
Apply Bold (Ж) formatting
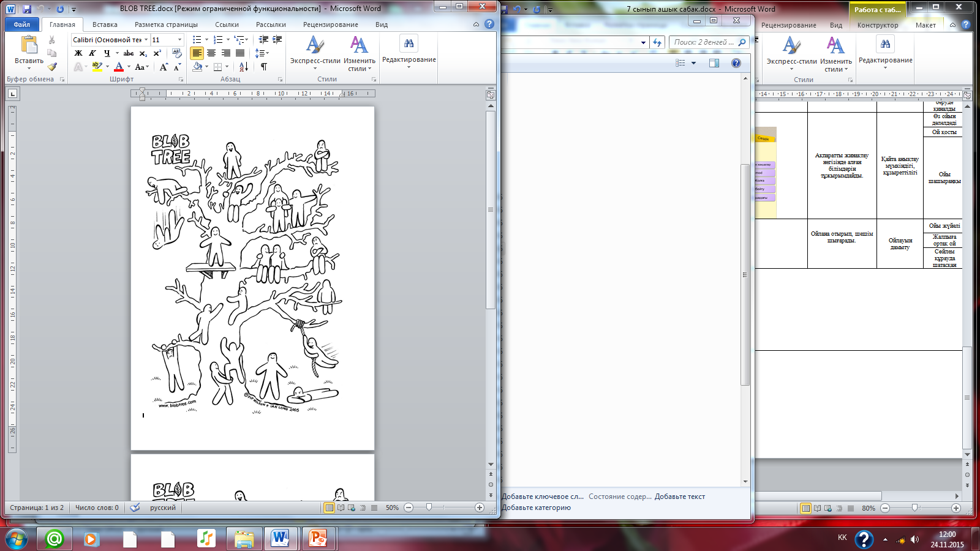pos(78,53)
